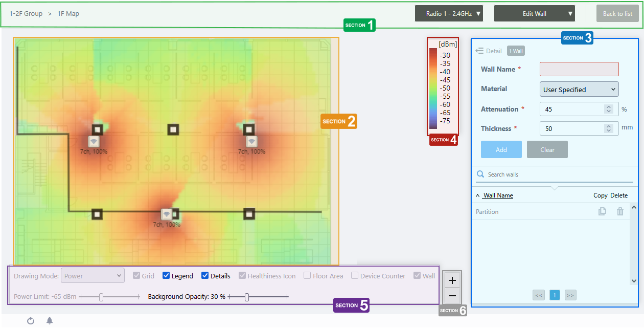Click the copy icon for Partition wall
Viewport: 644px width, 328px height.
pyautogui.click(x=602, y=211)
